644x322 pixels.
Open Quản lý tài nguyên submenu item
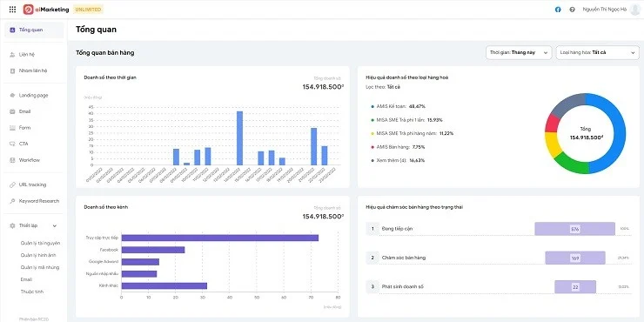click(x=40, y=243)
